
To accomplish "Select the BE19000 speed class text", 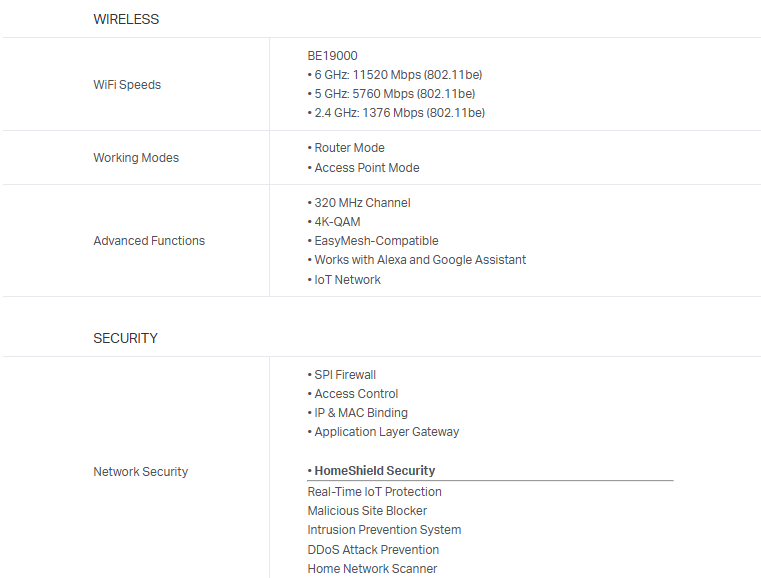I will [x=332, y=56].
